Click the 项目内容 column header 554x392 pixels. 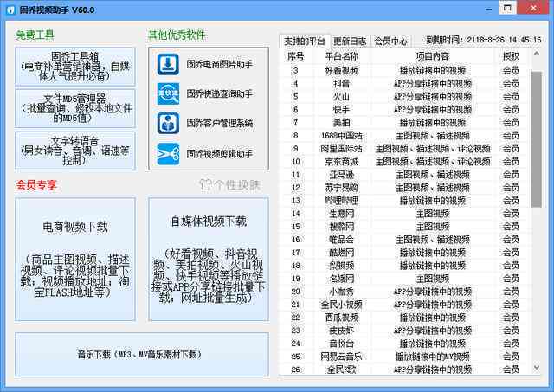pos(433,56)
